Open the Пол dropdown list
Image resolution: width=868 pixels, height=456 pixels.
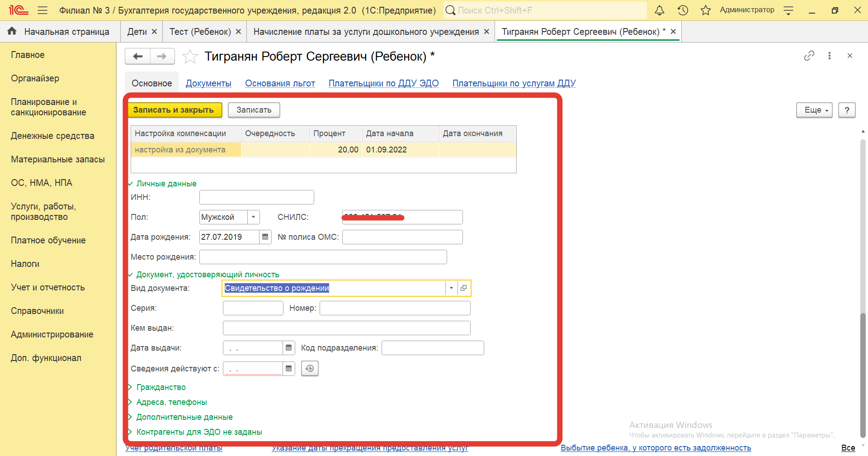[x=254, y=217]
